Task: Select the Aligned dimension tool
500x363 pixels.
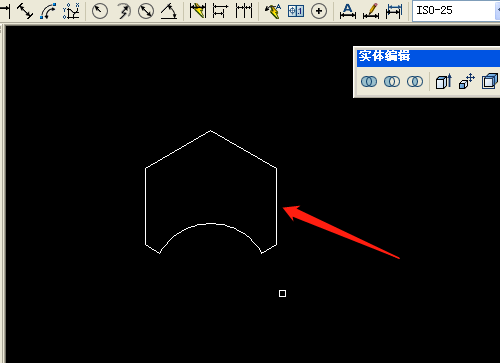Action: (25, 11)
